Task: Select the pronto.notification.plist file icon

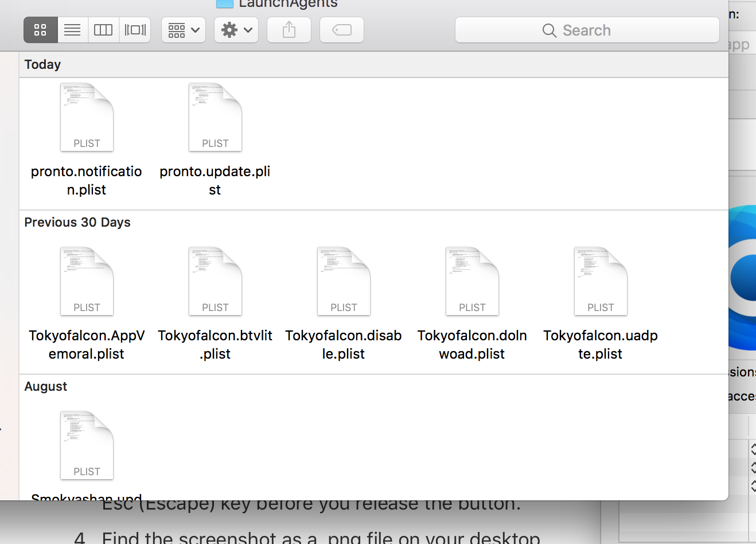Action: [x=87, y=117]
